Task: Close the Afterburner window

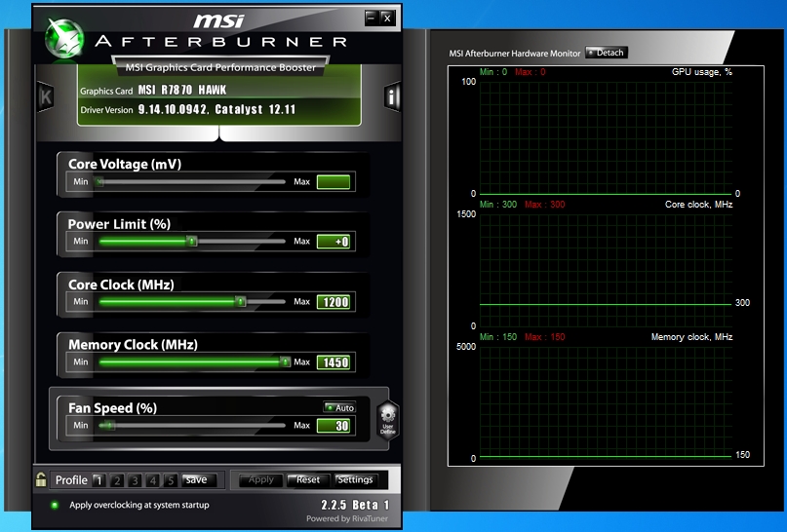Action: [x=387, y=19]
